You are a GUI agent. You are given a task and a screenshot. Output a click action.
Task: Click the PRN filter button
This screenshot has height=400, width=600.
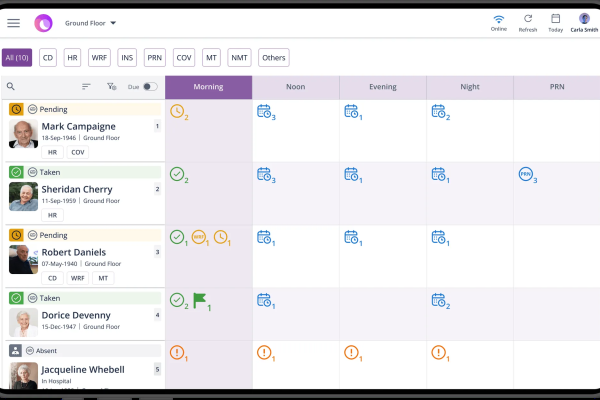154,58
